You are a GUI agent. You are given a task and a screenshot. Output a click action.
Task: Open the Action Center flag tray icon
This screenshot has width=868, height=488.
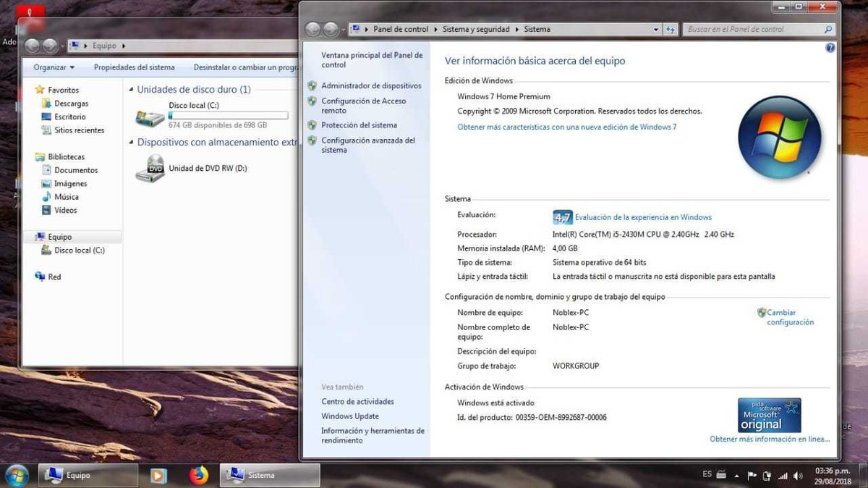pyautogui.click(x=752, y=476)
